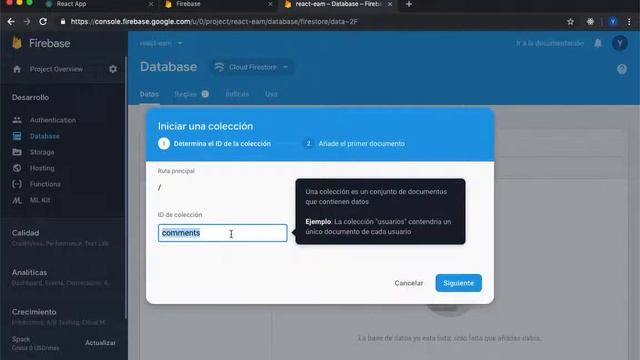Open the Hosting section
The width and height of the screenshot is (640, 360).
(x=33, y=168)
